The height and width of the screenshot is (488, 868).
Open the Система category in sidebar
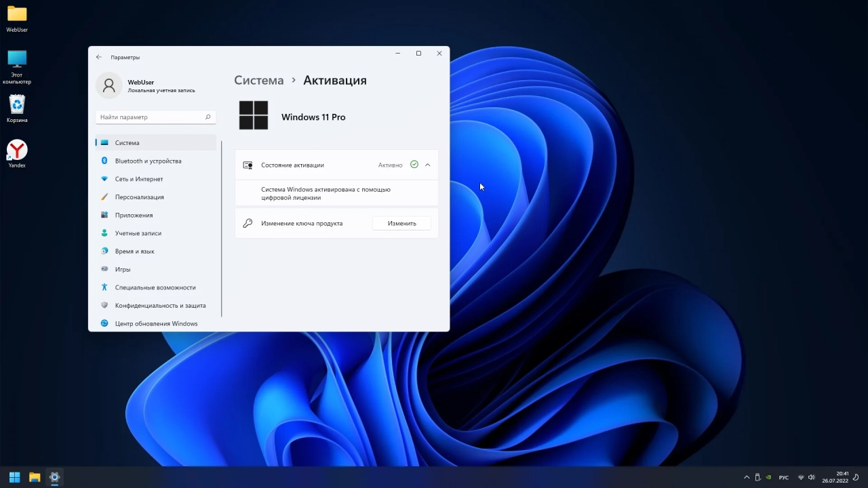[156, 142]
